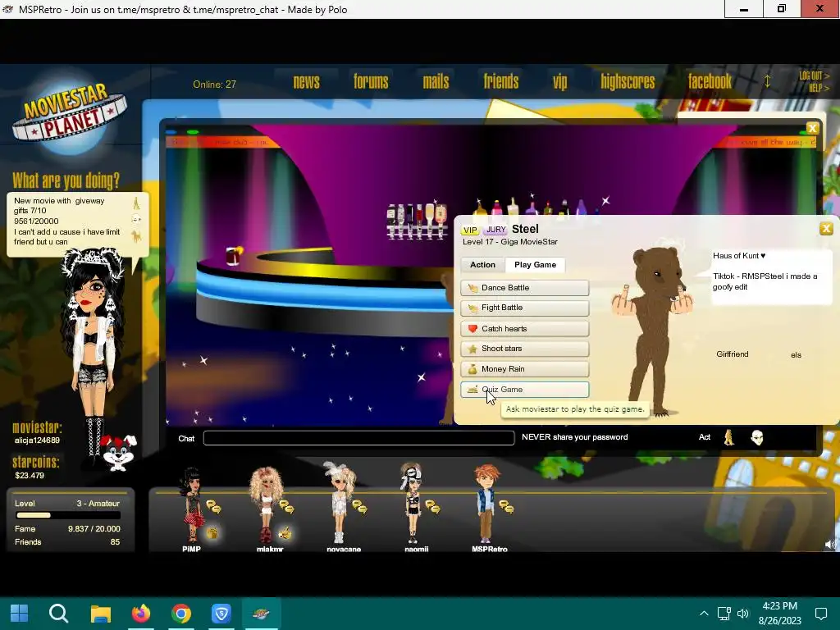
Task: Select novacane avatar in the room list
Action: click(339, 504)
